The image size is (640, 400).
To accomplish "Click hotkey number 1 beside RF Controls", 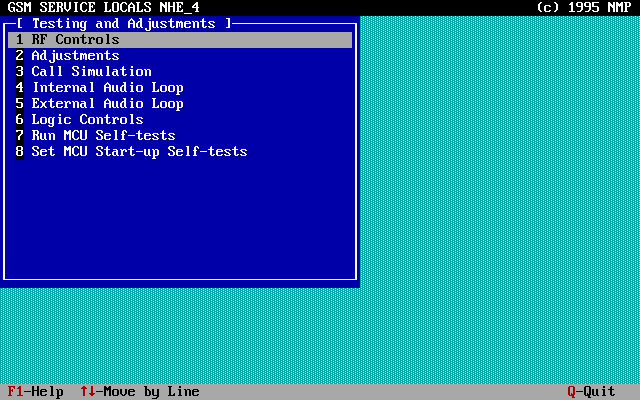I will (19, 40).
